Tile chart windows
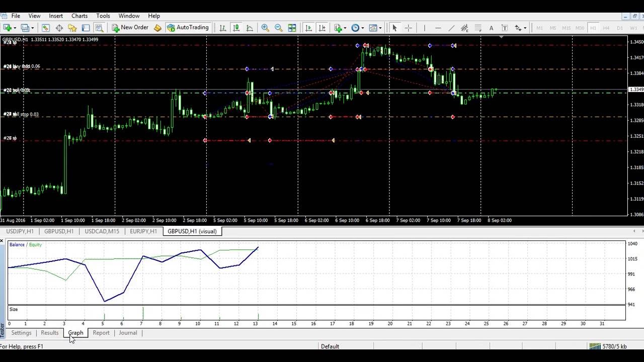The height and width of the screenshot is (362, 644). click(292, 28)
